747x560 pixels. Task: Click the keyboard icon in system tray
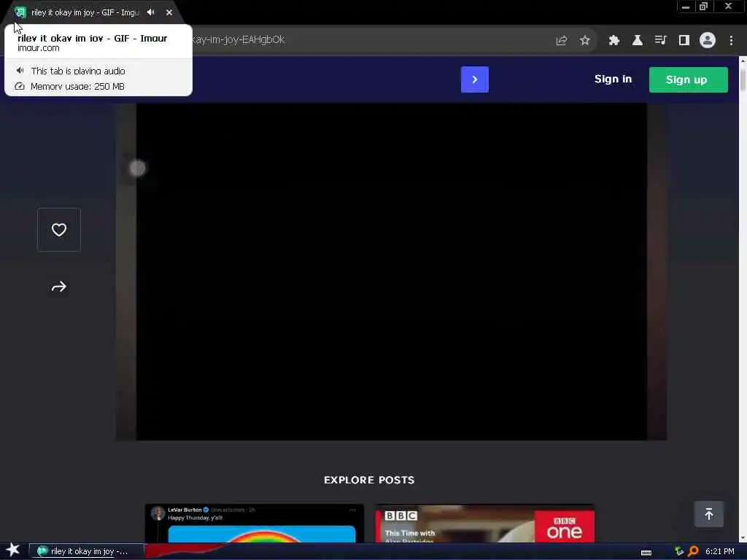click(646, 552)
